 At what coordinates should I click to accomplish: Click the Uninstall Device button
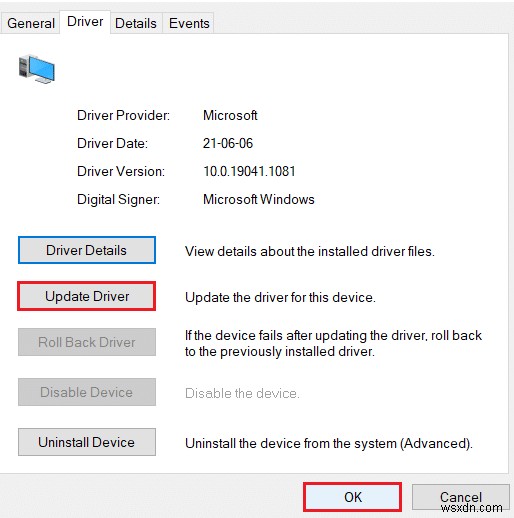tap(87, 442)
